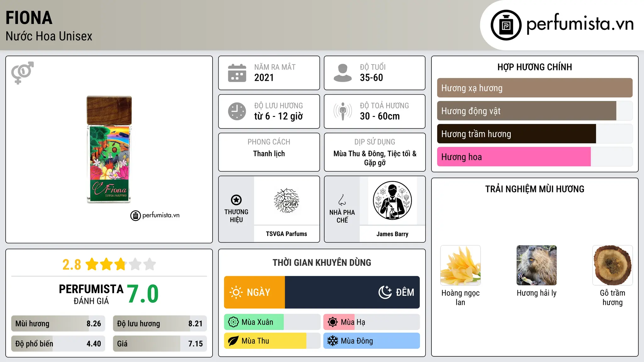Click the Hoàng ngọc lan note label
The width and height of the screenshot is (644, 362).
tap(460, 298)
